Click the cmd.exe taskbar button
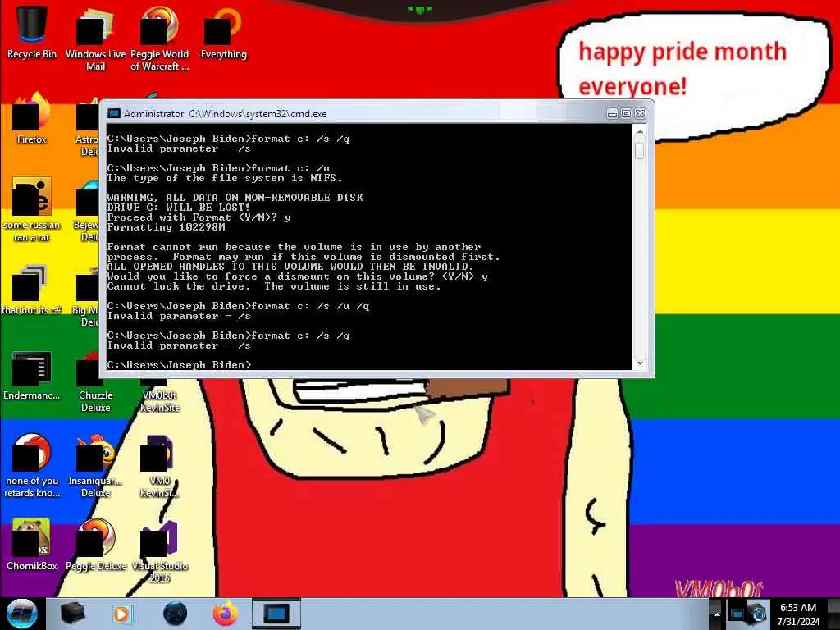This screenshot has width=840, height=630. click(276, 614)
